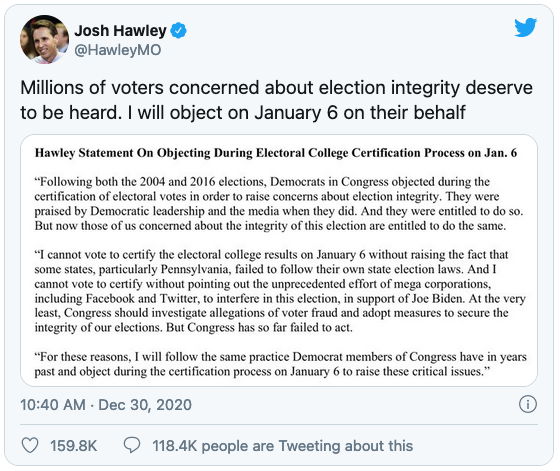Open the attached Hawley statement image
The height and width of the screenshot is (471, 560).
tap(279, 260)
